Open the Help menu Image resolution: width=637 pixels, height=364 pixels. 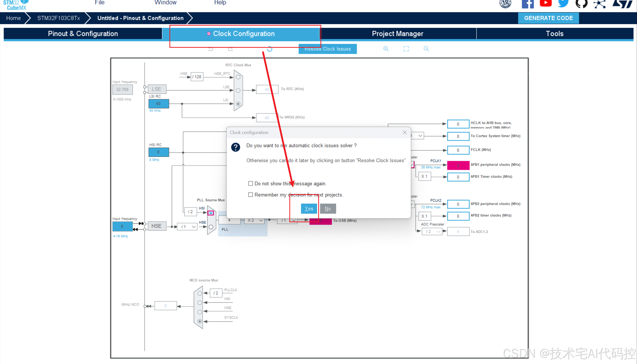(x=220, y=2)
